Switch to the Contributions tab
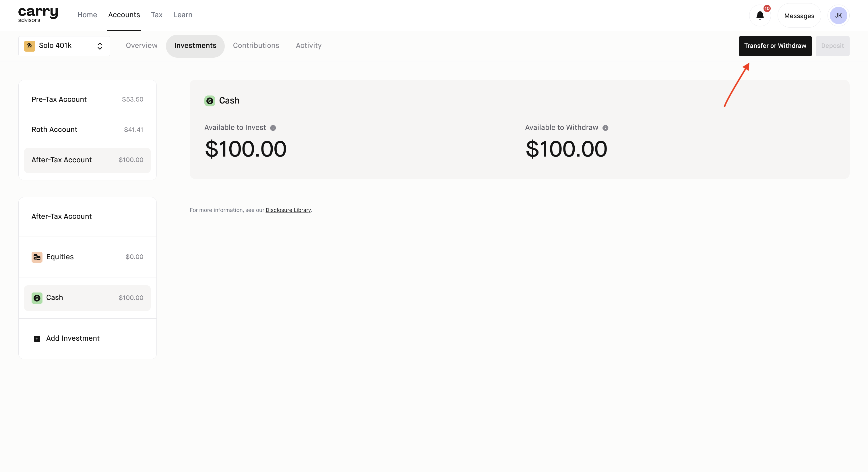The height and width of the screenshot is (472, 868). 256,46
